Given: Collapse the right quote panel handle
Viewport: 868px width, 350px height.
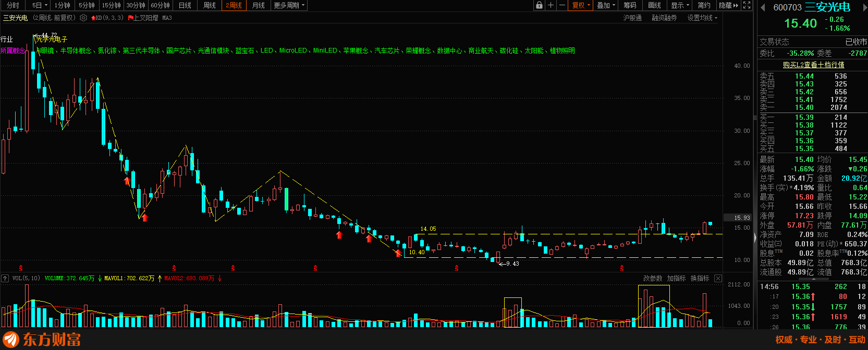Looking at the screenshot, I should point(755,238).
